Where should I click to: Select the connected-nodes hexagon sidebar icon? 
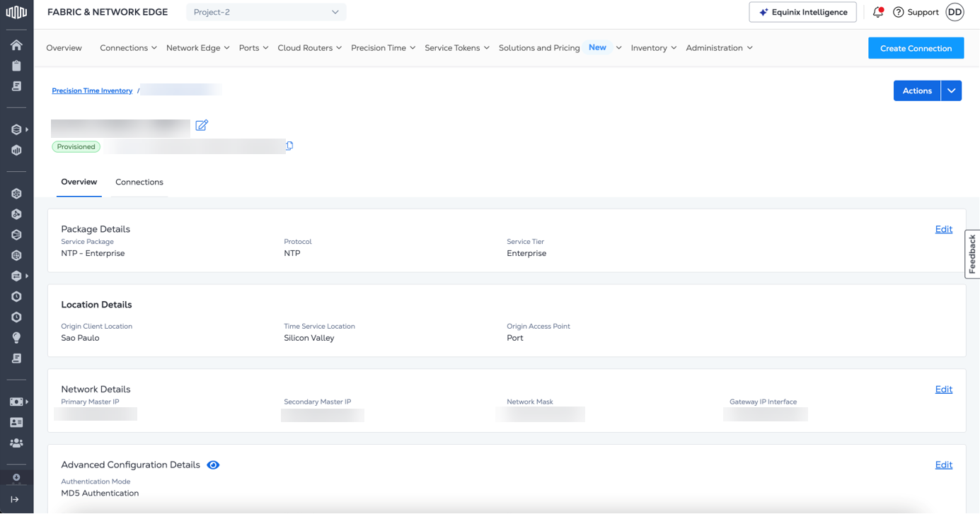click(16, 214)
